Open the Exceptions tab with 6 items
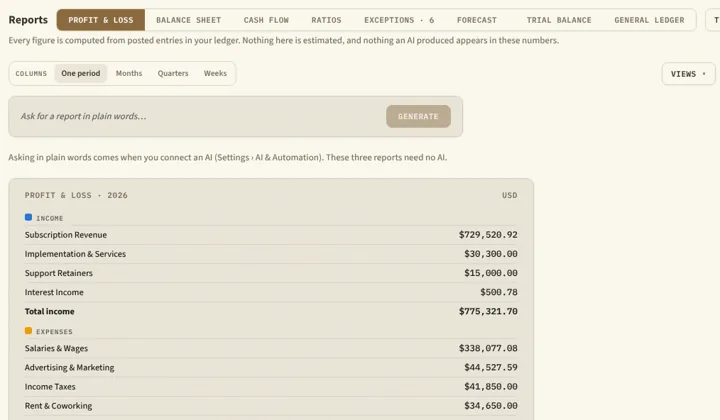The image size is (720, 420). (x=399, y=20)
